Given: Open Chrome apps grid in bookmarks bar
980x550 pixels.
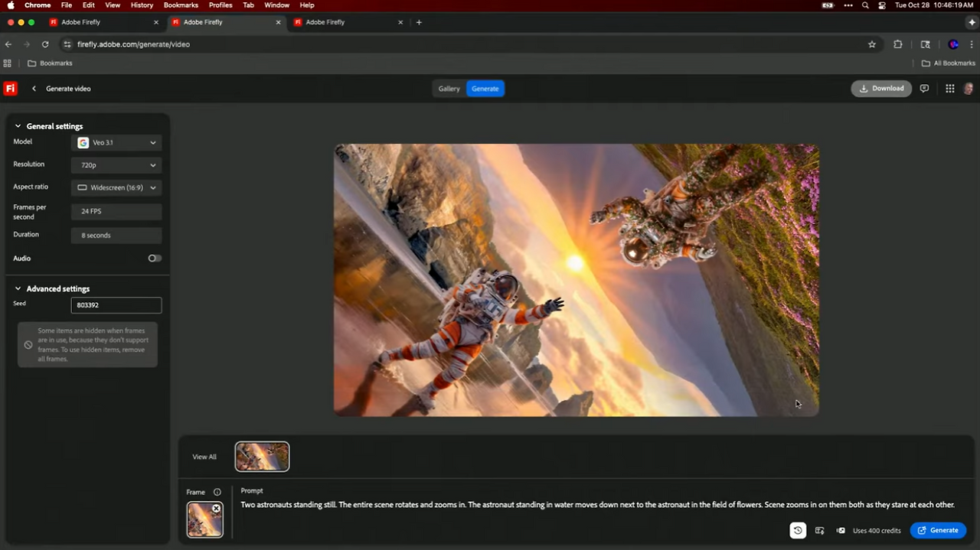Looking at the screenshot, I should point(8,63).
